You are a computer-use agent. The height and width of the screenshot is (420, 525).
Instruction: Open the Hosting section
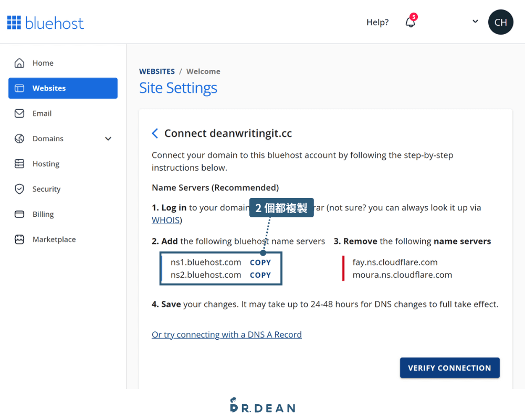(63, 164)
